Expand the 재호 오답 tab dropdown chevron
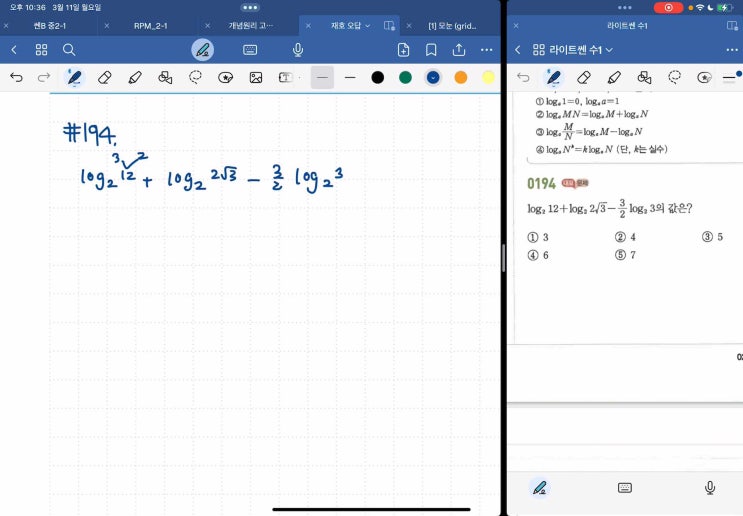This screenshot has height=516, width=743. [x=368, y=25]
